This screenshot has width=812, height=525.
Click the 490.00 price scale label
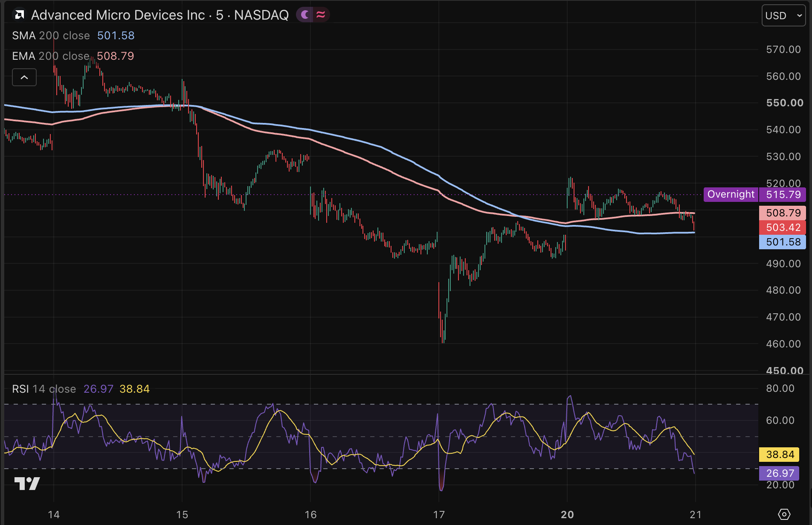coord(783,264)
